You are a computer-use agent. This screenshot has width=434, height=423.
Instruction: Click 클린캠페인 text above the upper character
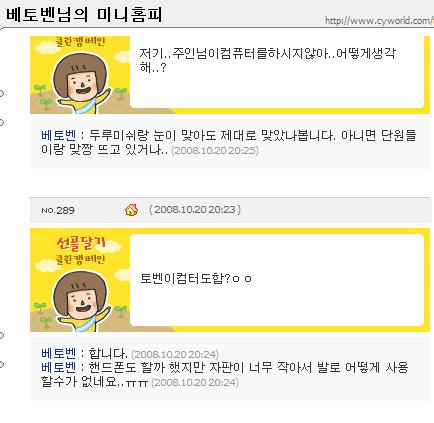(80, 42)
